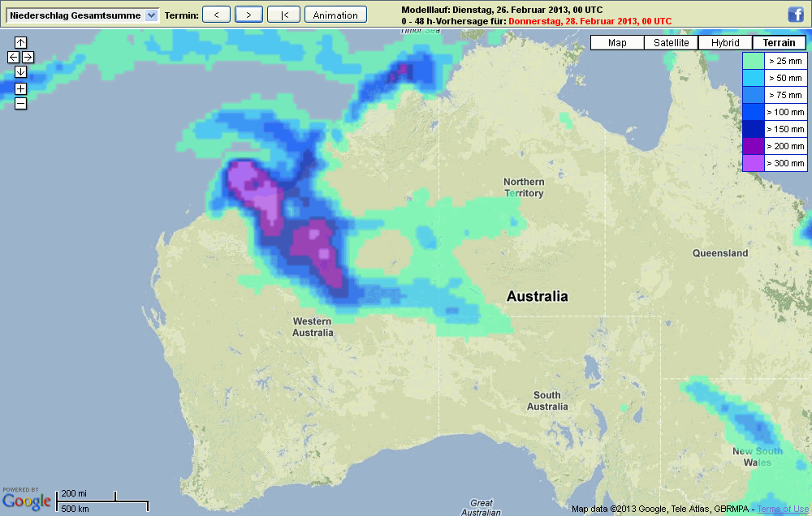
Task: Switch to the Map view
Action: coord(617,43)
